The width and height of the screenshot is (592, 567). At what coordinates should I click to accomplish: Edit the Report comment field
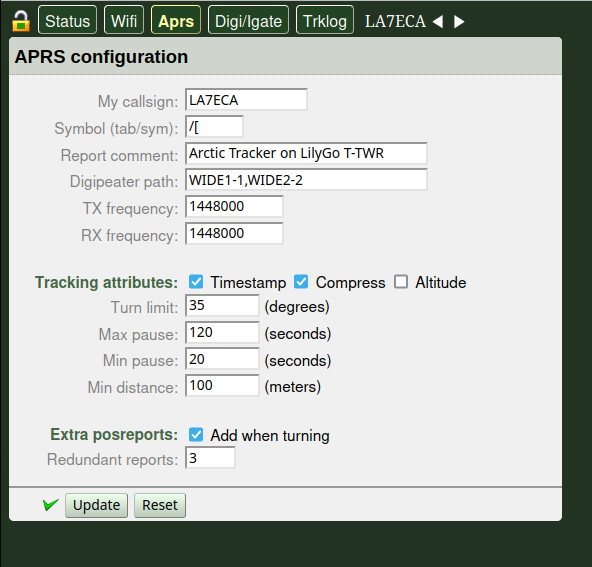pos(306,153)
